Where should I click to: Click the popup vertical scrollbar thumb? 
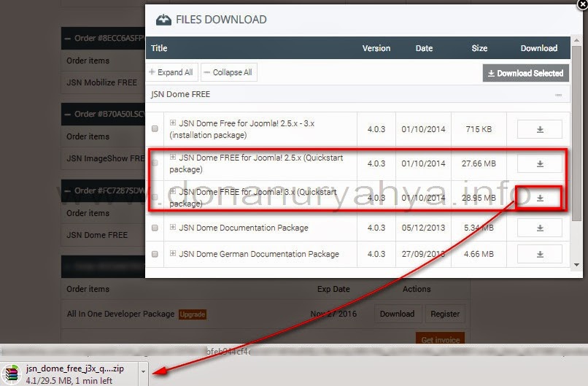(577, 134)
